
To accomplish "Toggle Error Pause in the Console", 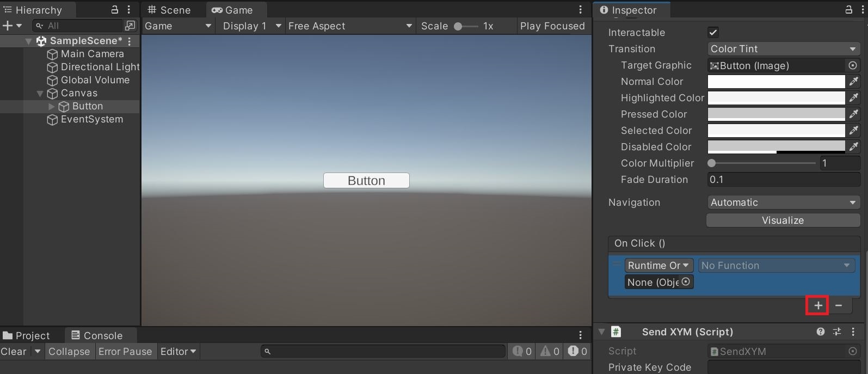I will [125, 352].
